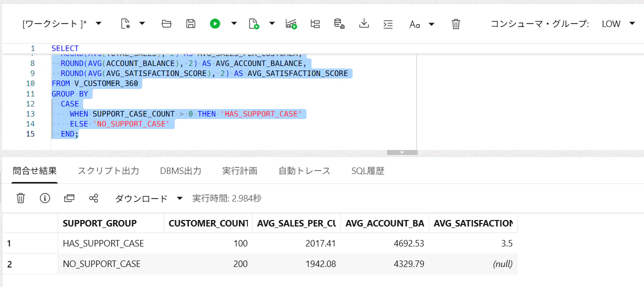Select the customer count cell 100
Screen dimensions: 644x287
pos(208,243)
